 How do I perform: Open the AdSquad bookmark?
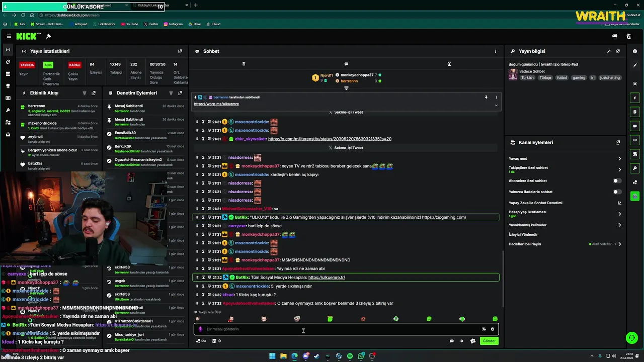pos(78,24)
